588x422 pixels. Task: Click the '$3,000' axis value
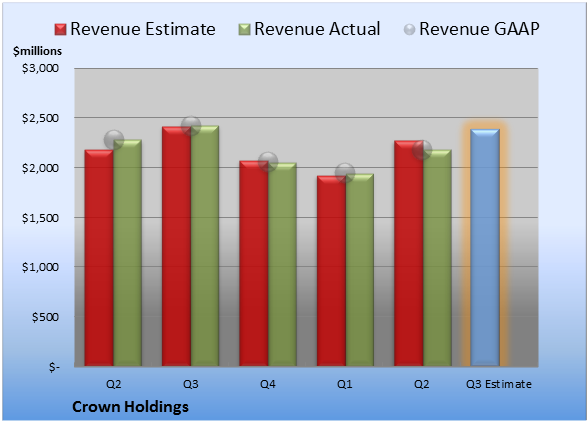(x=40, y=68)
